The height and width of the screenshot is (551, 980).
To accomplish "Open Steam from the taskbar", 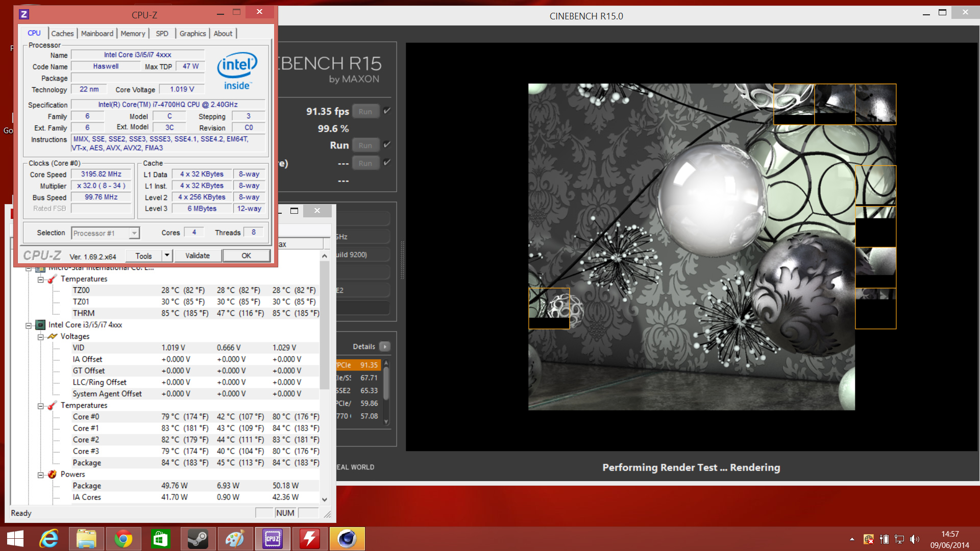I will tap(198, 539).
